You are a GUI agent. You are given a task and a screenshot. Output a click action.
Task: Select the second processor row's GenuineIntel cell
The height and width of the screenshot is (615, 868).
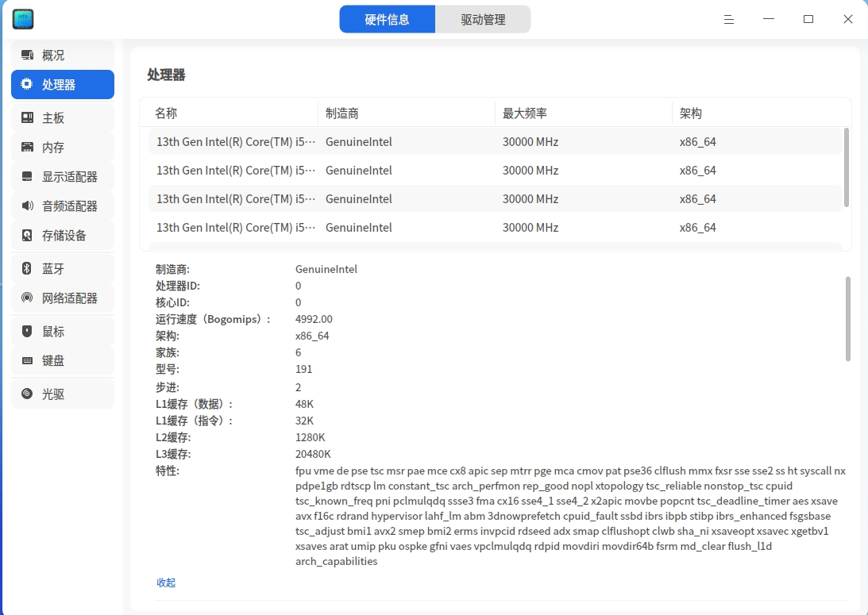click(359, 171)
